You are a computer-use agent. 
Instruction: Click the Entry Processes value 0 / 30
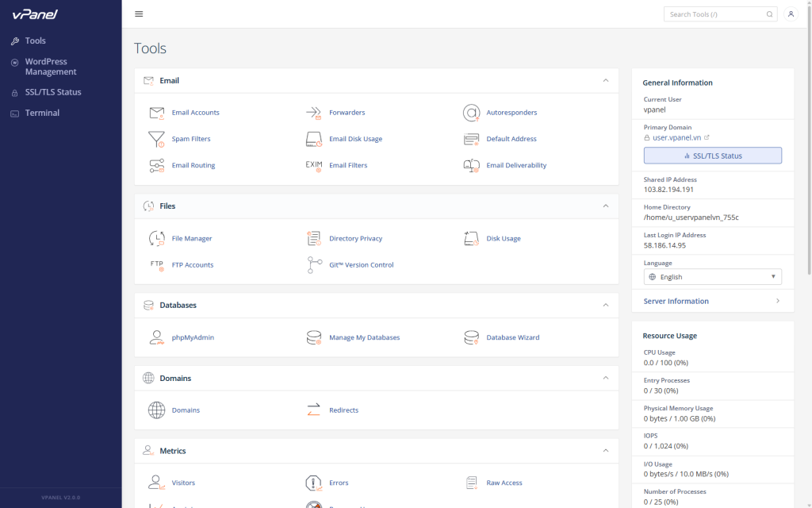pos(661,391)
